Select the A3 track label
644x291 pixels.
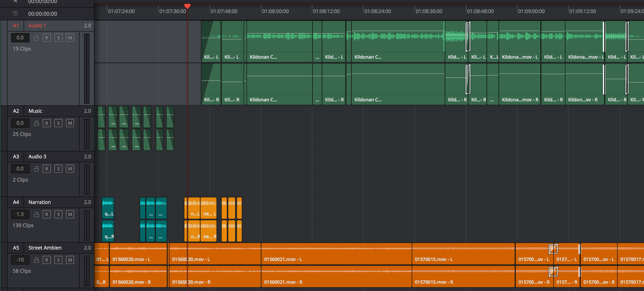pyautogui.click(x=16, y=157)
